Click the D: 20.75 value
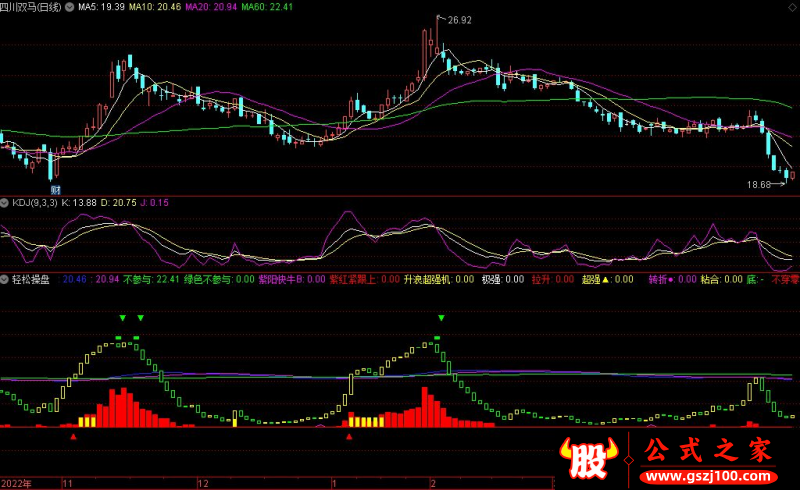Screen dimensions: 800x490 click(118, 203)
